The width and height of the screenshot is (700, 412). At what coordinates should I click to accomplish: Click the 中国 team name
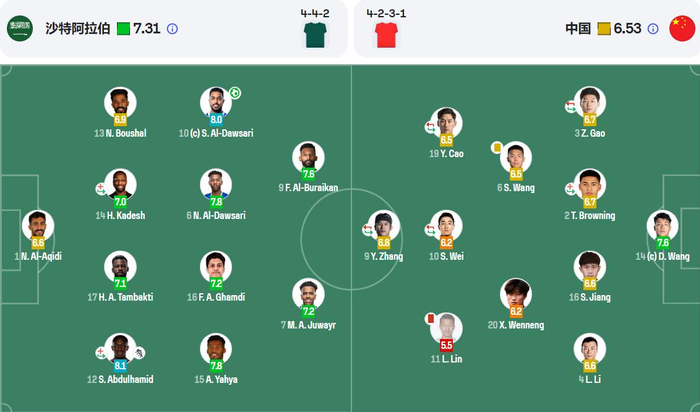click(x=578, y=29)
